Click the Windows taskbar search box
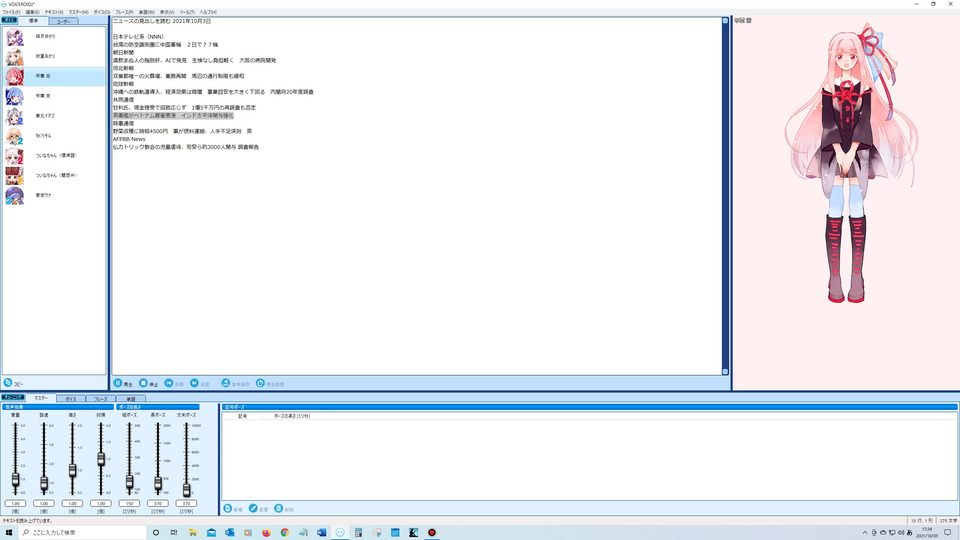 tap(83, 533)
